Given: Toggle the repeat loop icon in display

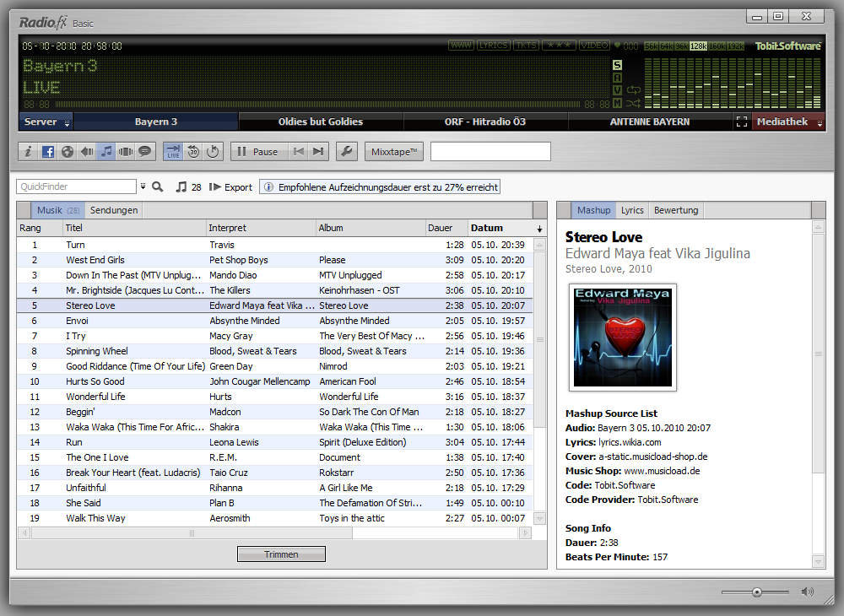Looking at the screenshot, I should pyautogui.click(x=634, y=90).
